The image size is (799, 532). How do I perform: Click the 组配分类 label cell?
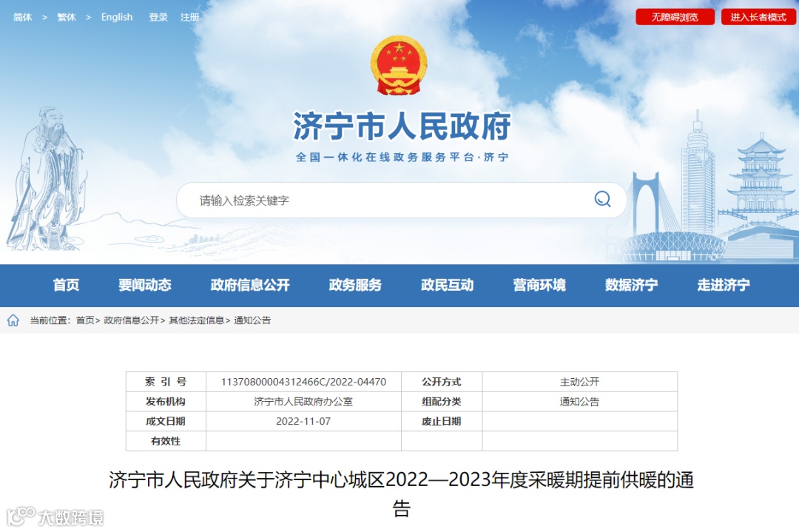tap(442, 402)
